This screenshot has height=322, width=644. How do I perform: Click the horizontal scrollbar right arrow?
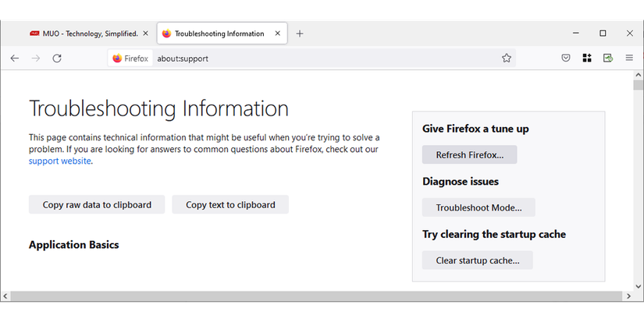pos(627,296)
